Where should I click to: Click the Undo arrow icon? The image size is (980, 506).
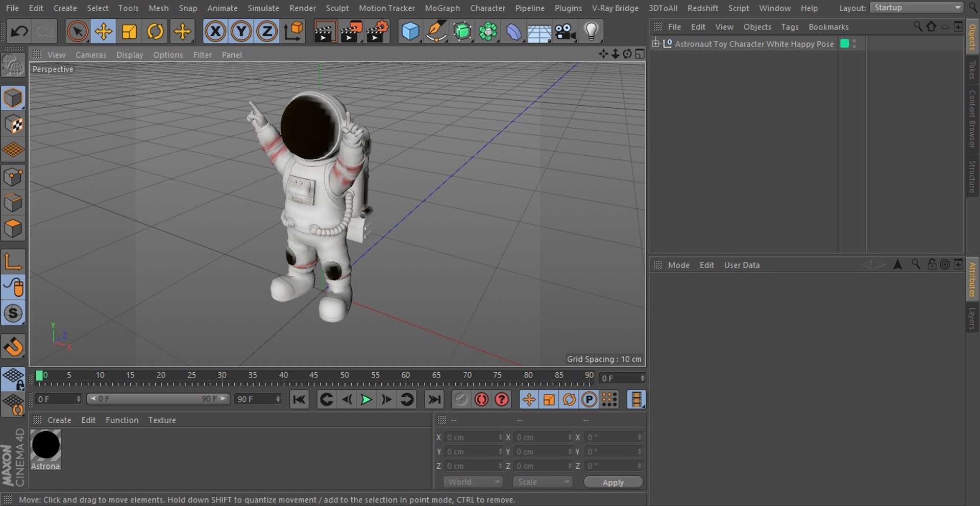click(x=19, y=32)
